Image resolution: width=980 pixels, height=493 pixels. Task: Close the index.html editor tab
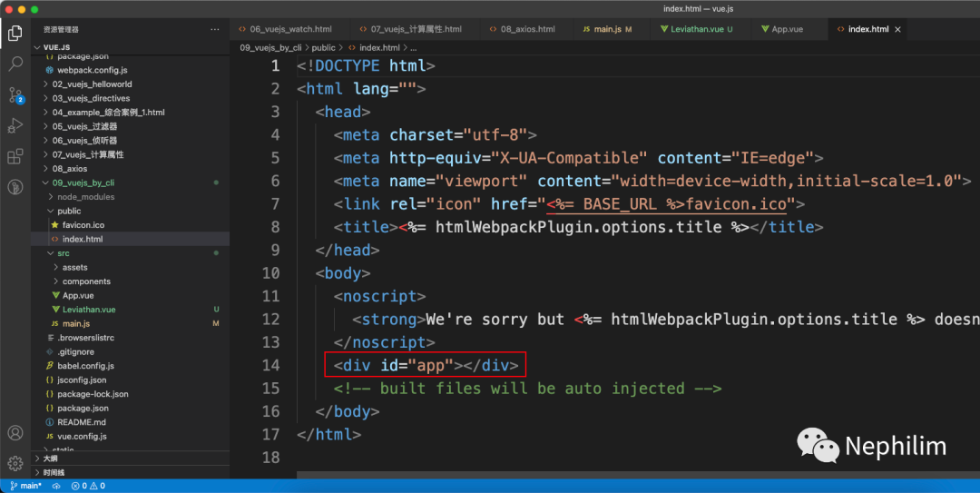pos(898,29)
